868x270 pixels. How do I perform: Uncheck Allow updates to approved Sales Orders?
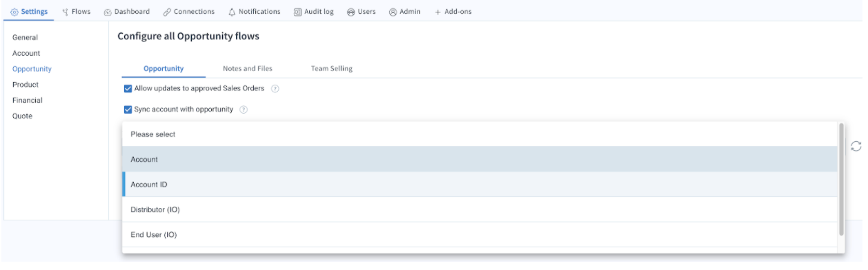tap(128, 89)
